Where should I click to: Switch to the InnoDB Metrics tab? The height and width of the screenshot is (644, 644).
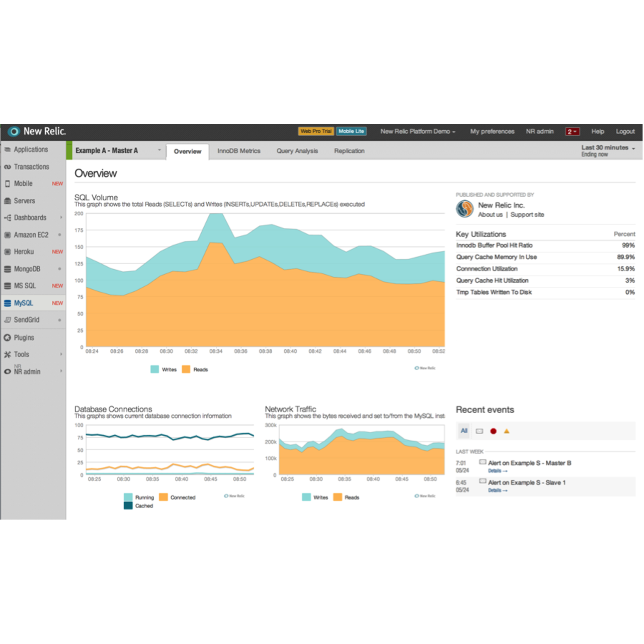238,151
